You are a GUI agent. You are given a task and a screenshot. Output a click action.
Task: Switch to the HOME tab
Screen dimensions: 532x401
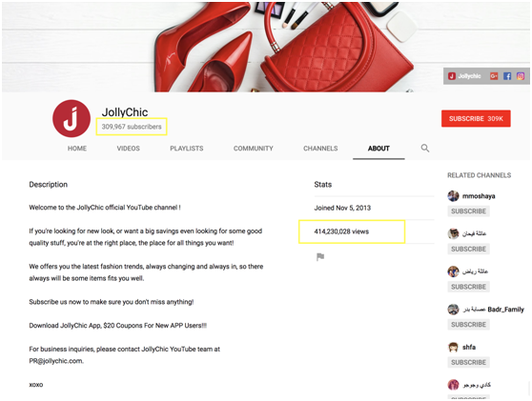tap(77, 149)
